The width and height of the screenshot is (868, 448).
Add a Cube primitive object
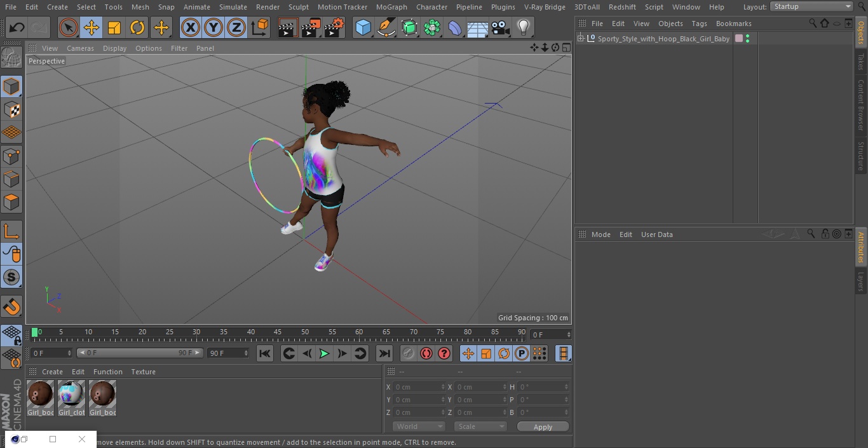[x=363, y=27]
